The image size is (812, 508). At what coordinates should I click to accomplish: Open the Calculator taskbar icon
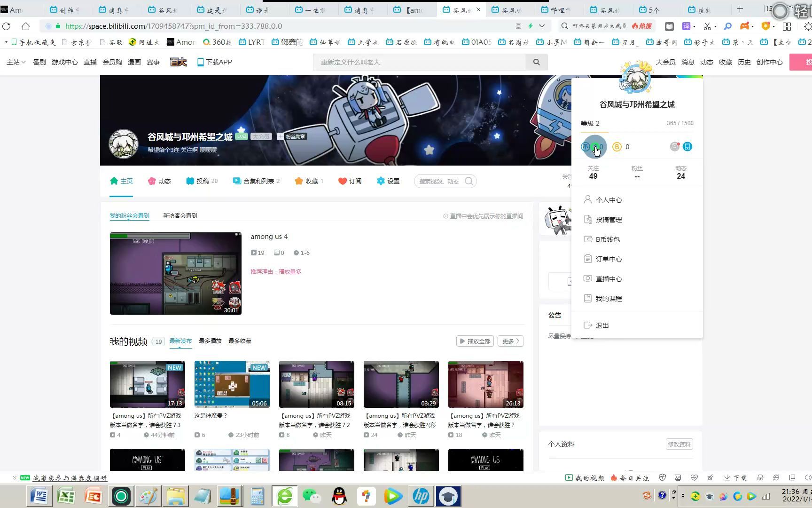tap(257, 496)
